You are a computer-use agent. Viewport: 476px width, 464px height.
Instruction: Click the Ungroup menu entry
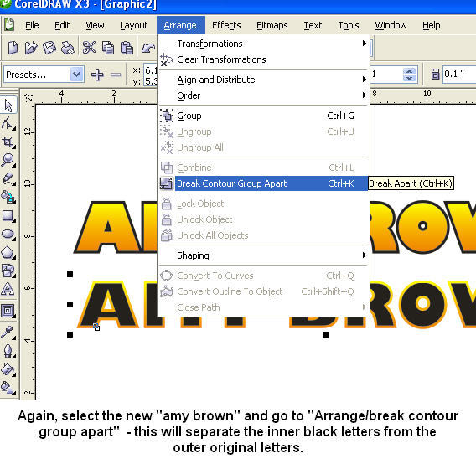(x=263, y=131)
